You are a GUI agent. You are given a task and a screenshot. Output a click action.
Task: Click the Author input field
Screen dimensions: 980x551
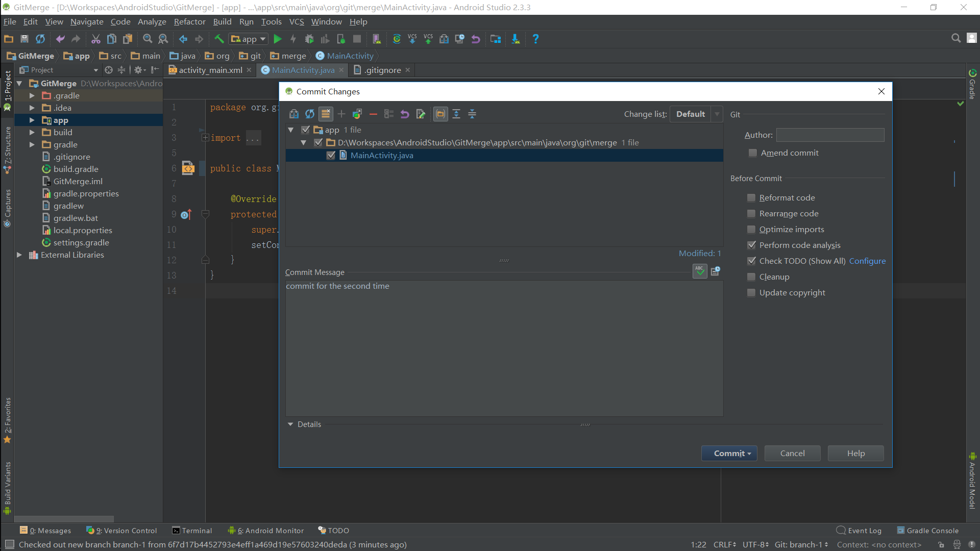[x=830, y=135]
